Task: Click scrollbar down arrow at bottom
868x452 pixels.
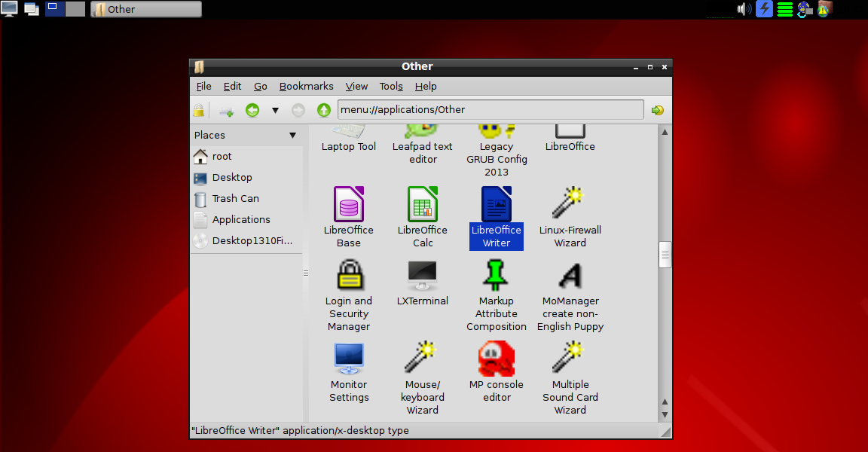Action: pyautogui.click(x=665, y=415)
